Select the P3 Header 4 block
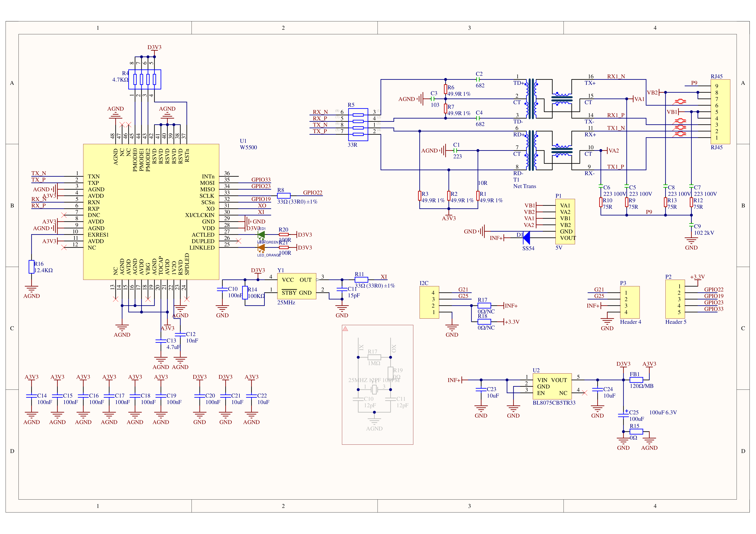Image resolution: width=756 pixels, height=534 pixels. pyautogui.click(x=630, y=302)
